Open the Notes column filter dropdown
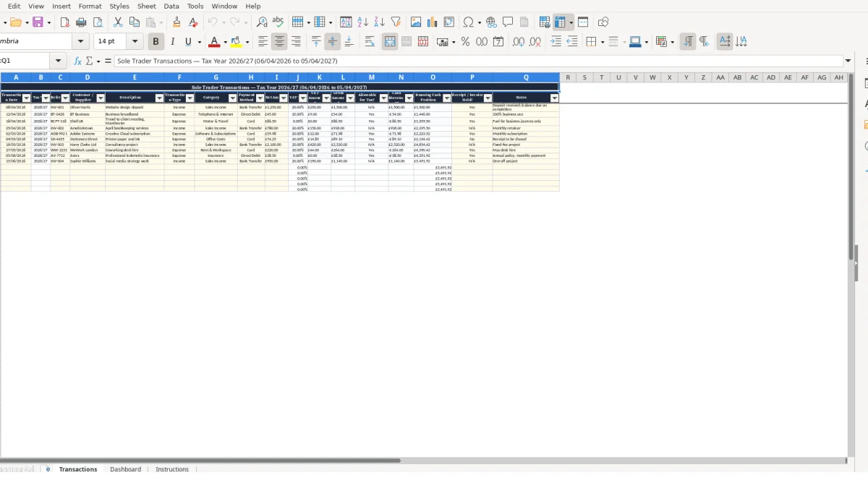 pos(555,98)
